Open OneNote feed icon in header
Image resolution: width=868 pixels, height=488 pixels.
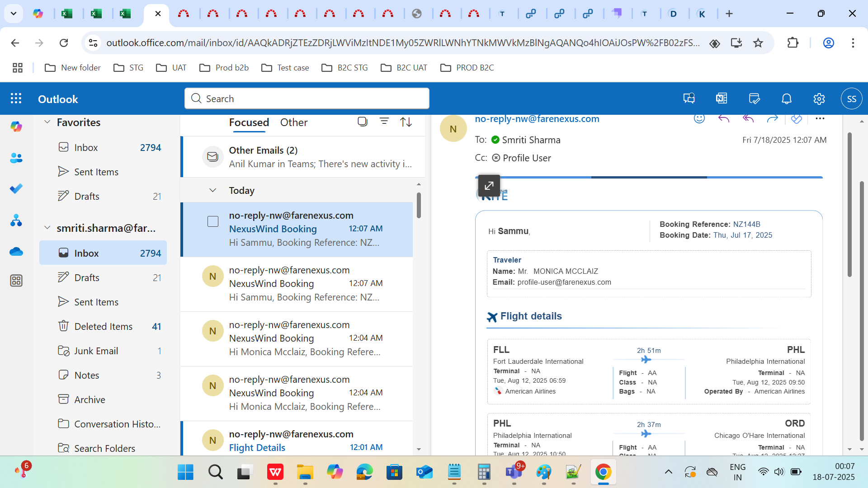[x=722, y=99]
